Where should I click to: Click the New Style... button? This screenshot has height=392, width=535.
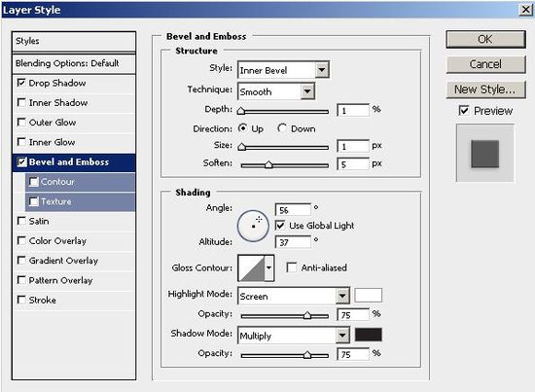[485, 89]
